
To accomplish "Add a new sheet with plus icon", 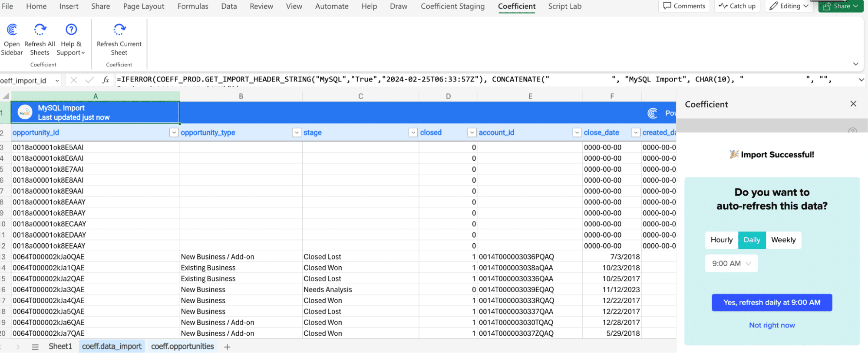I will 227,346.
